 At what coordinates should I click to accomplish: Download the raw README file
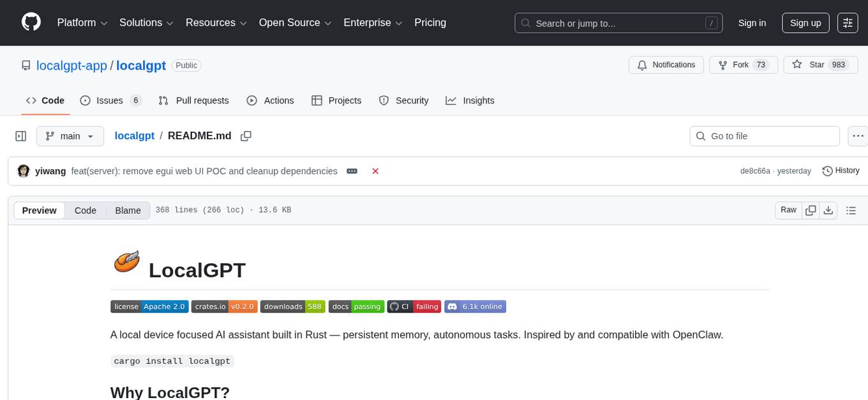(x=828, y=210)
